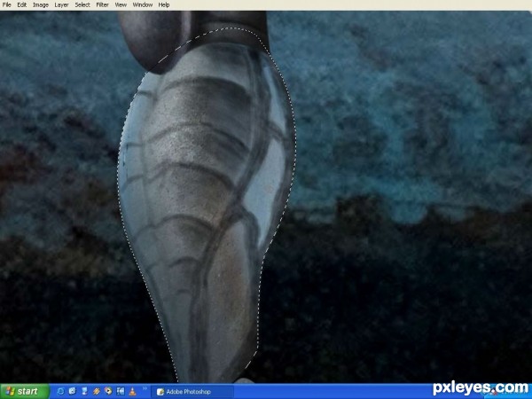Launch Internet Explorer from quick launch
Image resolution: width=532 pixels, height=399 pixels.
pyautogui.click(x=60, y=392)
